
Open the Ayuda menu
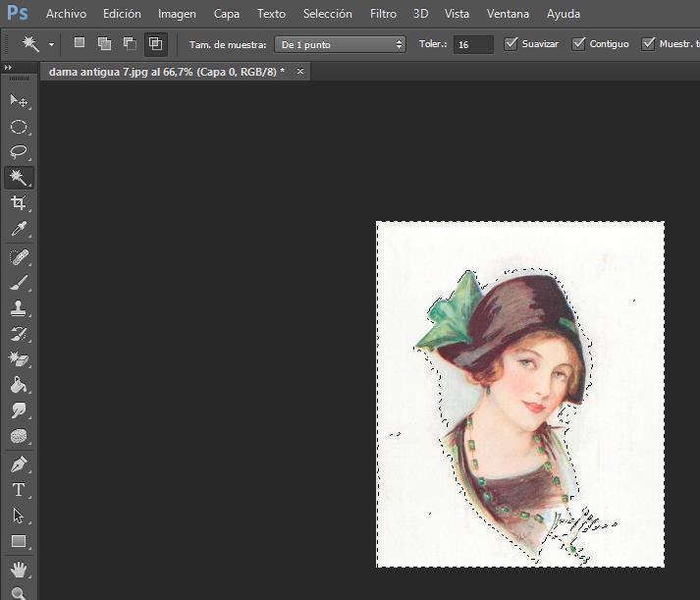564,14
